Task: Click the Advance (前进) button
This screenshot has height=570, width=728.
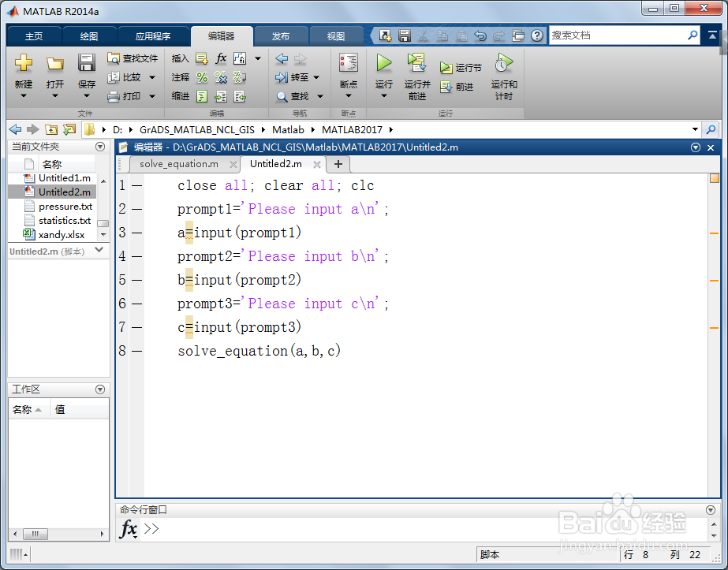Action: 457,87
